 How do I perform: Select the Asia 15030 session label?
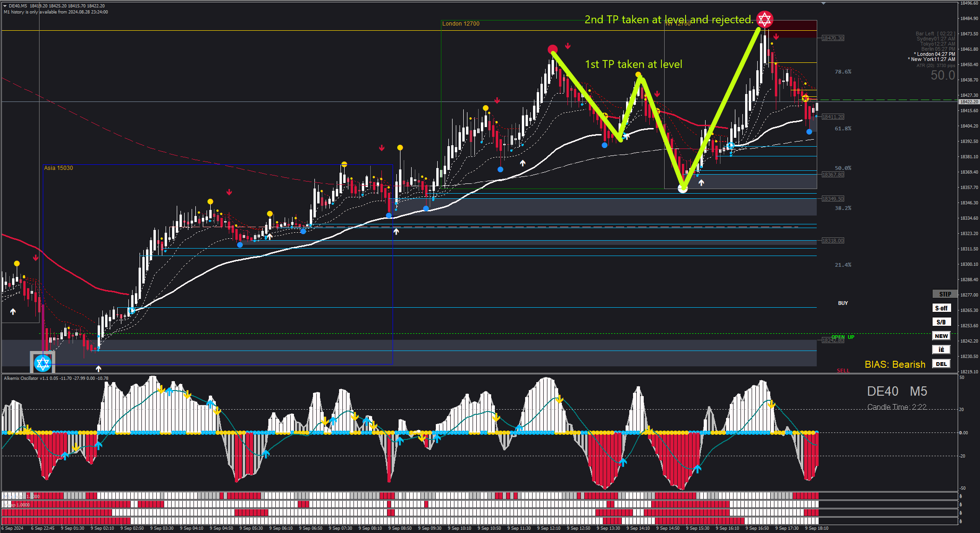coord(58,168)
